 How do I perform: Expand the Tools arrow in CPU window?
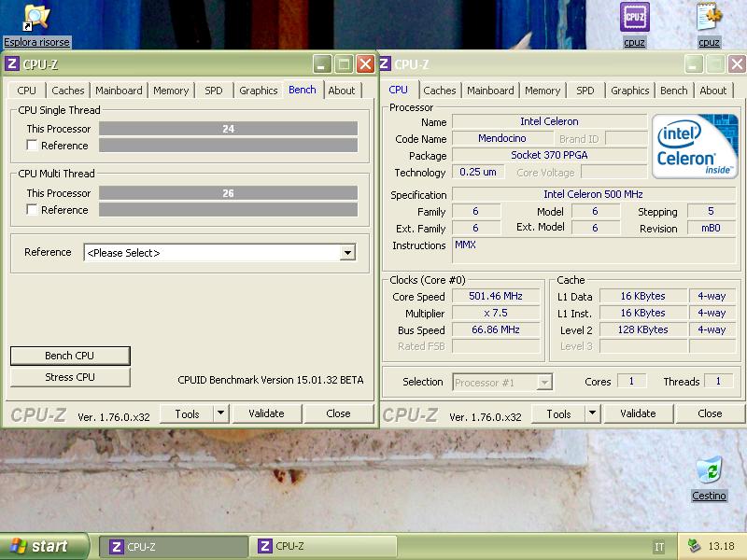click(592, 413)
